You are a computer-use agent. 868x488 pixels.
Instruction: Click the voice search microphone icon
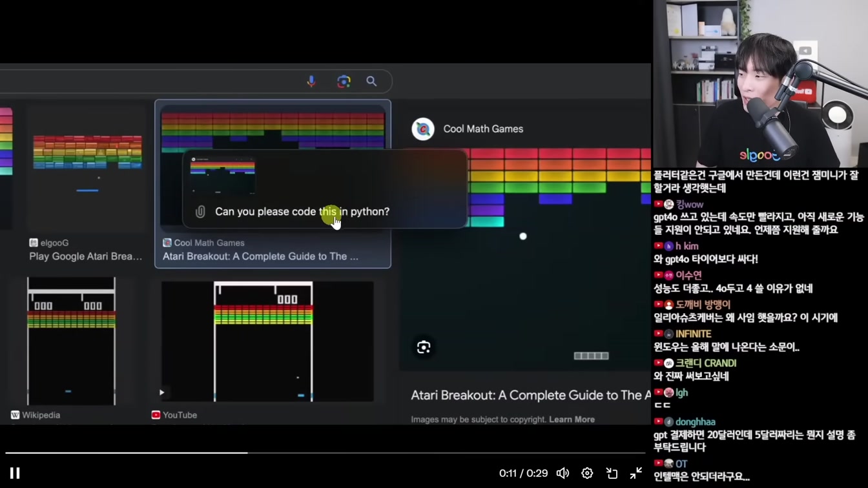coord(311,81)
